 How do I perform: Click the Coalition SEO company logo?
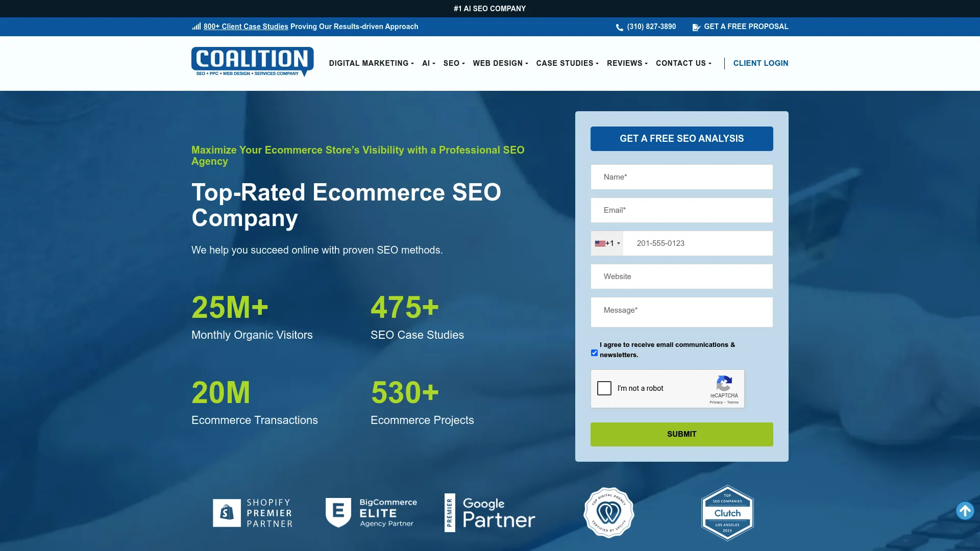pyautogui.click(x=252, y=62)
